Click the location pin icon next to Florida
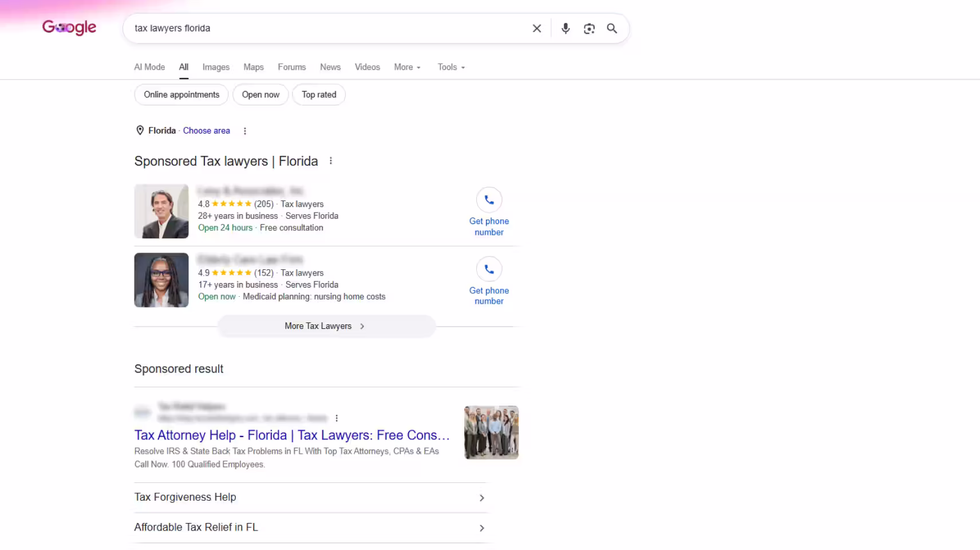Image resolution: width=980 pixels, height=550 pixels. 140,131
